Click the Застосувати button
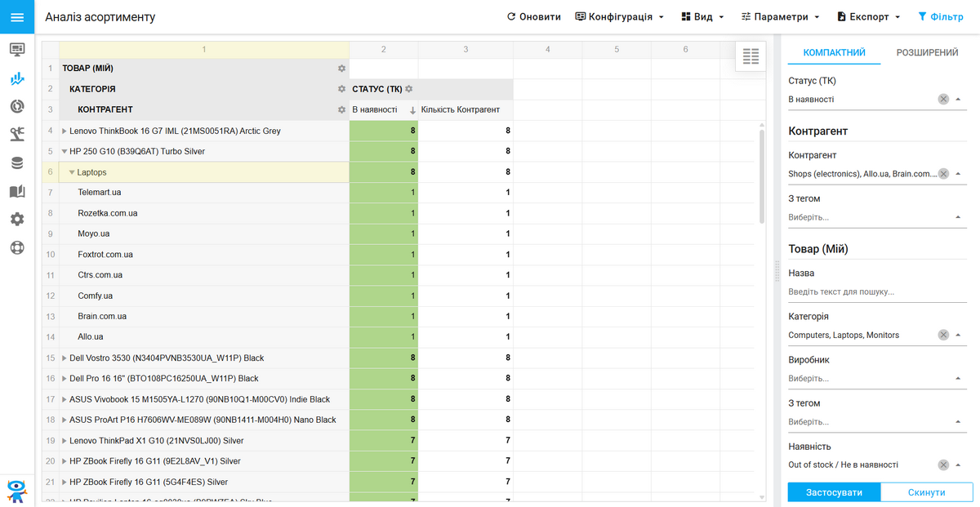Viewport: 980px width, 507px height. tap(835, 492)
